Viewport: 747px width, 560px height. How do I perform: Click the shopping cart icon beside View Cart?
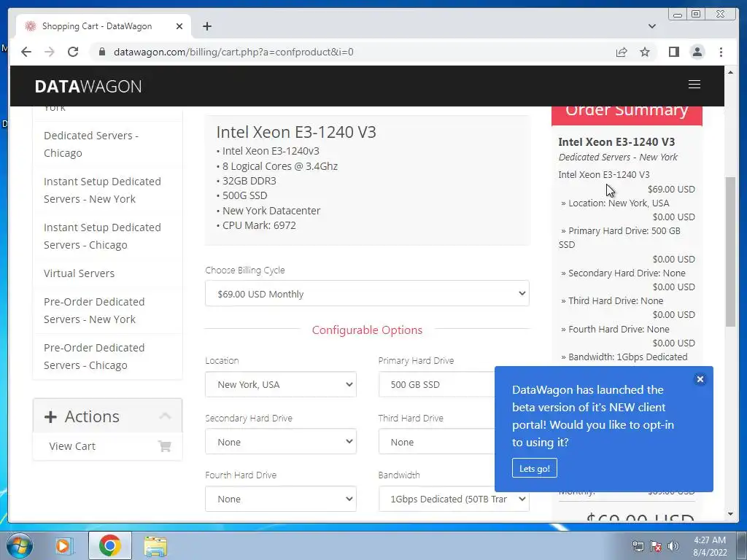165,446
